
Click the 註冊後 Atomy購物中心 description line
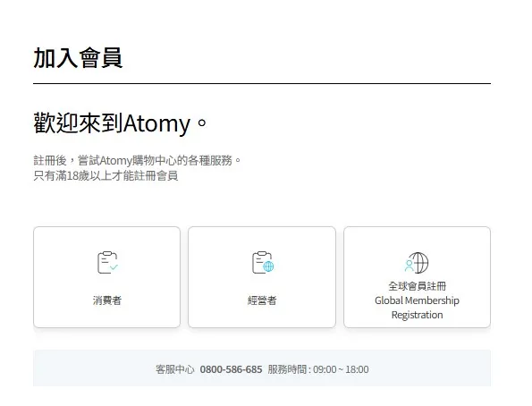[137, 160]
